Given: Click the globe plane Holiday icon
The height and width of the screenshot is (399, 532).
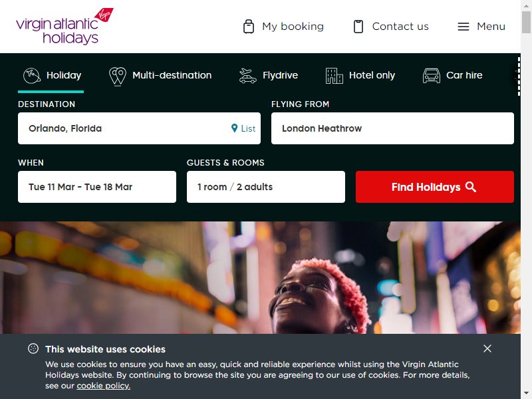Looking at the screenshot, I should [x=32, y=75].
